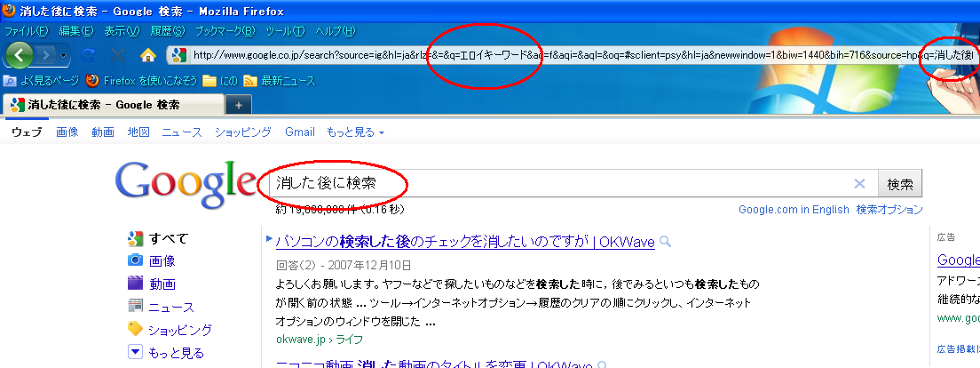Select the 消した後に検索 - Google 検索 tab
This screenshot has height=368, width=980.
coord(113,105)
